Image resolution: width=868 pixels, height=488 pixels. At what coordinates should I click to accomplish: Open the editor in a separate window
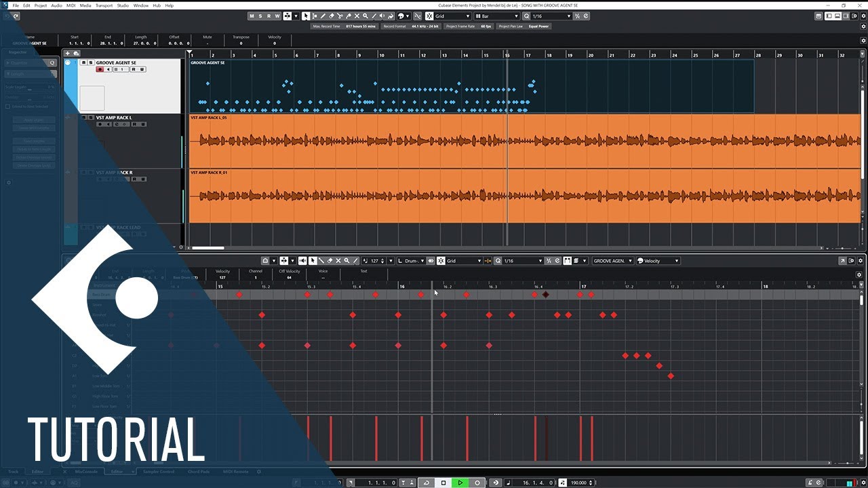(843, 261)
